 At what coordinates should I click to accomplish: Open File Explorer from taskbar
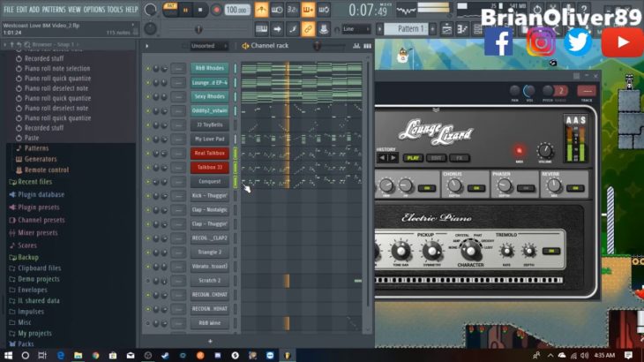click(78, 356)
